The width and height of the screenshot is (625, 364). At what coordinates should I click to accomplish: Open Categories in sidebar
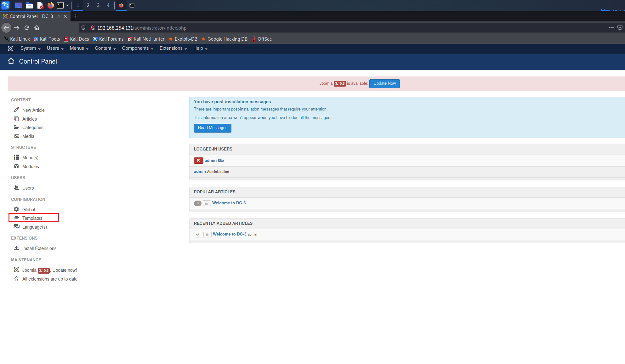click(33, 128)
